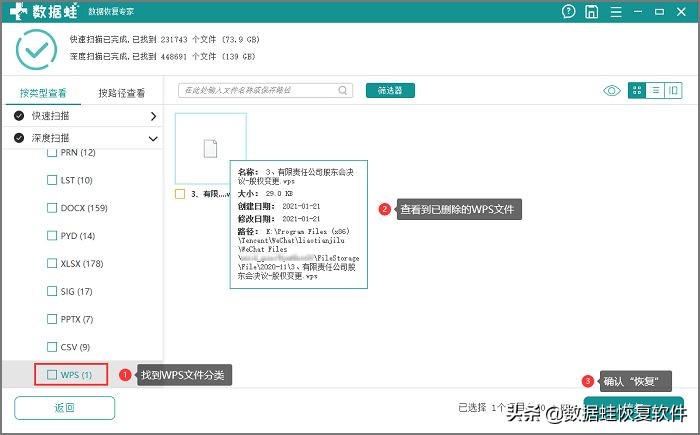
Task: Toggle the 快速扫描 check mark
Action: [19, 116]
